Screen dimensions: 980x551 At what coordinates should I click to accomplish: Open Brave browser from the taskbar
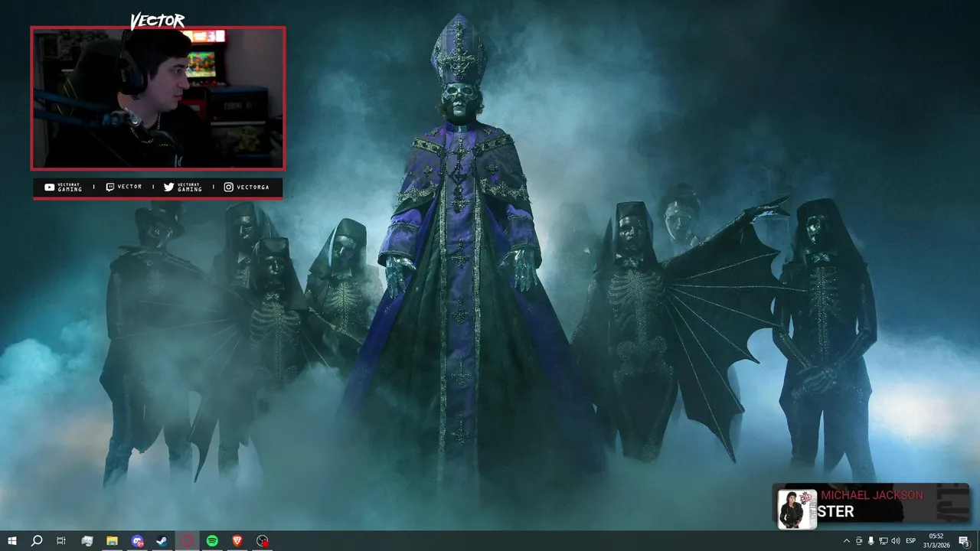pyautogui.click(x=237, y=541)
